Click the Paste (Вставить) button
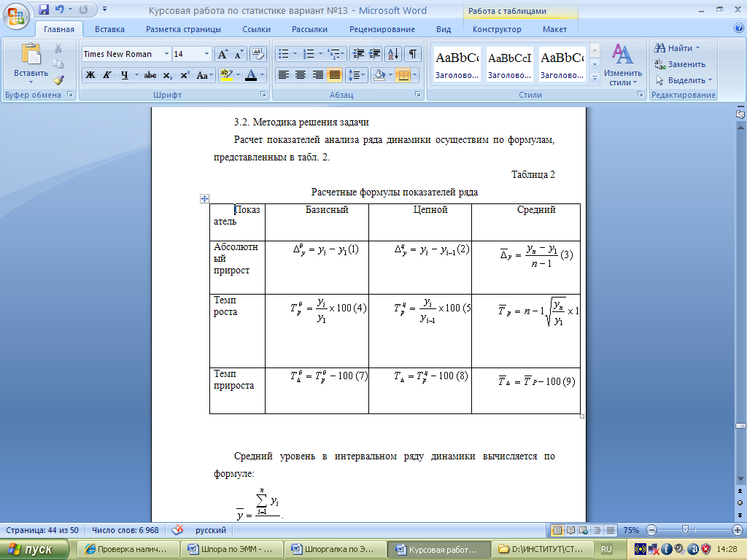The height and width of the screenshot is (560, 747). click(31, 63)
